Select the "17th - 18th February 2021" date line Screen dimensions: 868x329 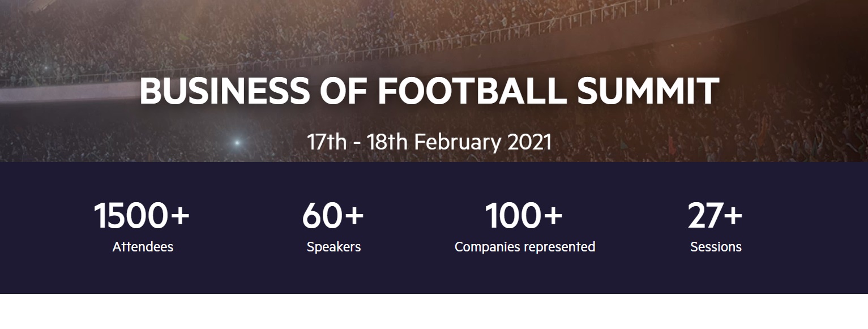point(429,142)
